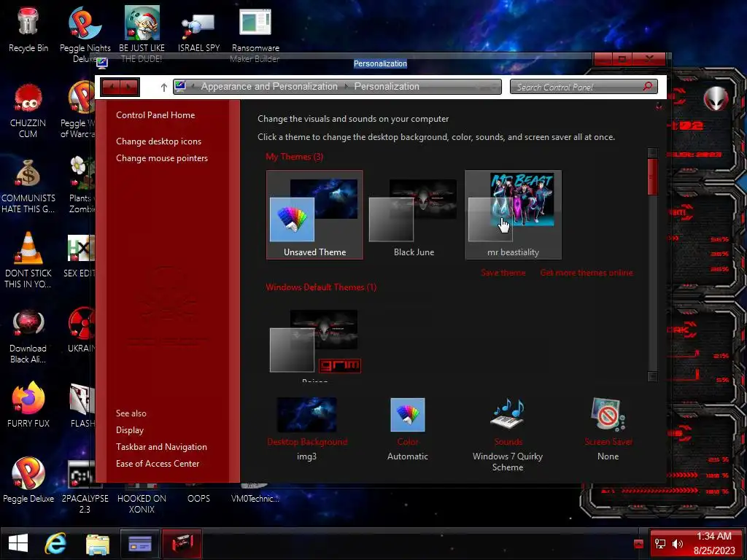Click the Search Control Panel field
The image size is (747, 560).
tap(584, 87)
